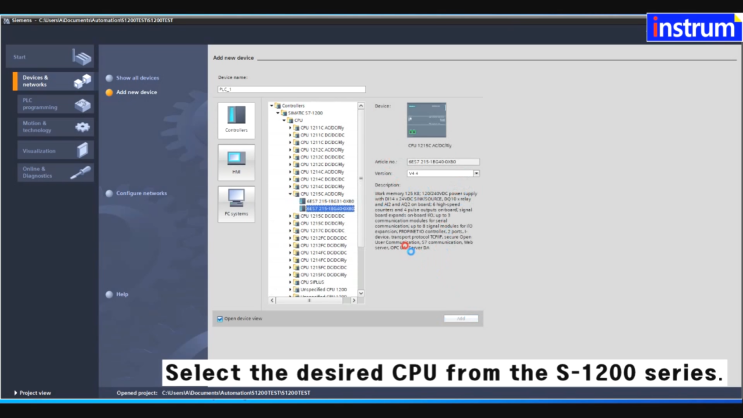743x418 pixels.
Task: Click the Article no. field
Action: [x=443, y=162]
